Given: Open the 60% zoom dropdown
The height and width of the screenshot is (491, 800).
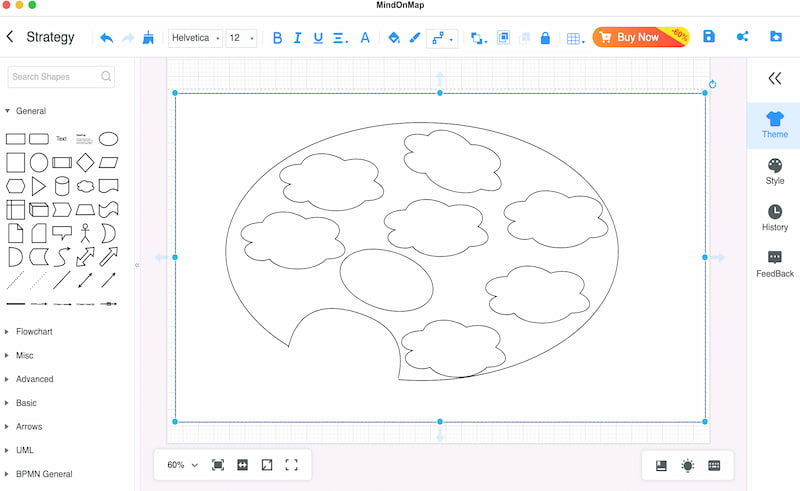Looking at the screenshot, I should (x=182, y=465).
